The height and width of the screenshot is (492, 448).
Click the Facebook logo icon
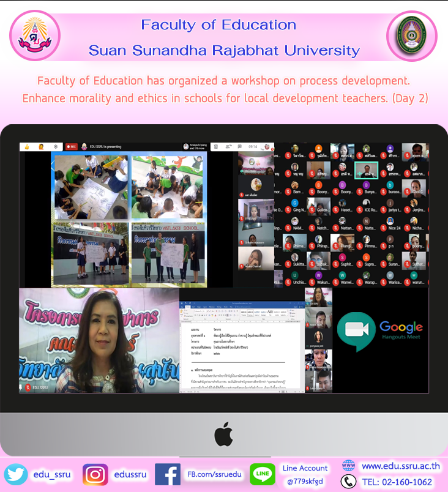pyautogui.click(x=166, y=474)
